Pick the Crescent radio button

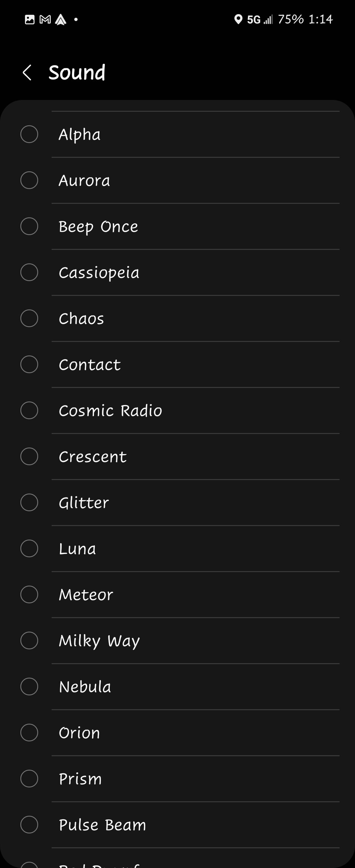click(29, 457)
